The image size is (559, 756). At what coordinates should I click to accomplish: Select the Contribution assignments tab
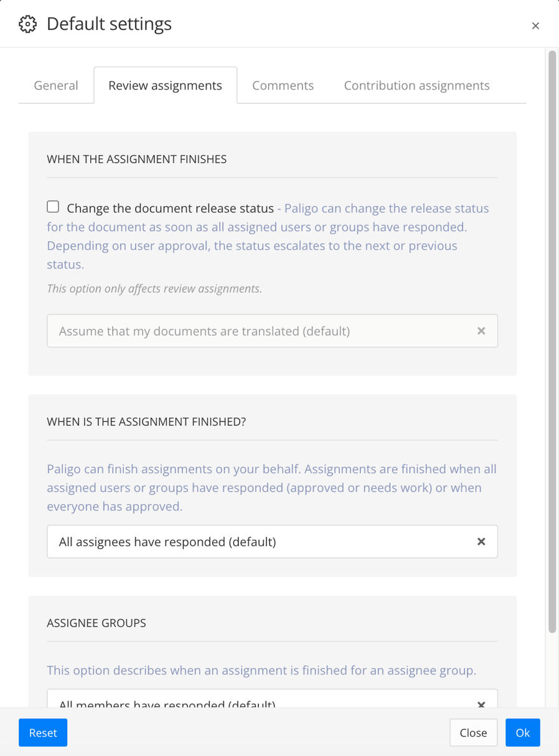pos(416,85)
